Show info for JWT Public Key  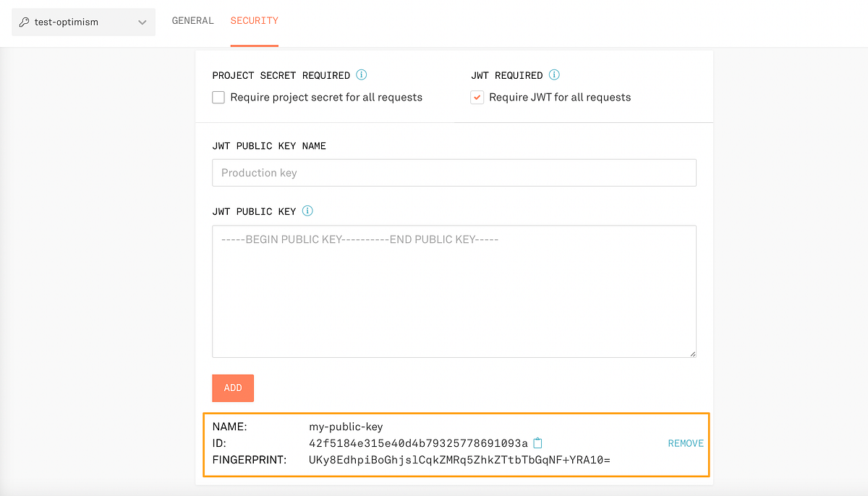307,211
